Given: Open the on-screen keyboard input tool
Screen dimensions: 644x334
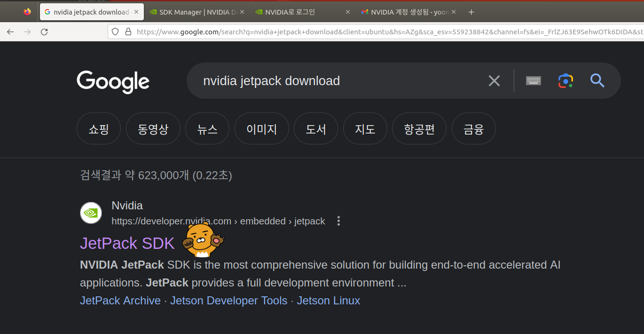Looking at the screenshot, I should pos(534,81).
